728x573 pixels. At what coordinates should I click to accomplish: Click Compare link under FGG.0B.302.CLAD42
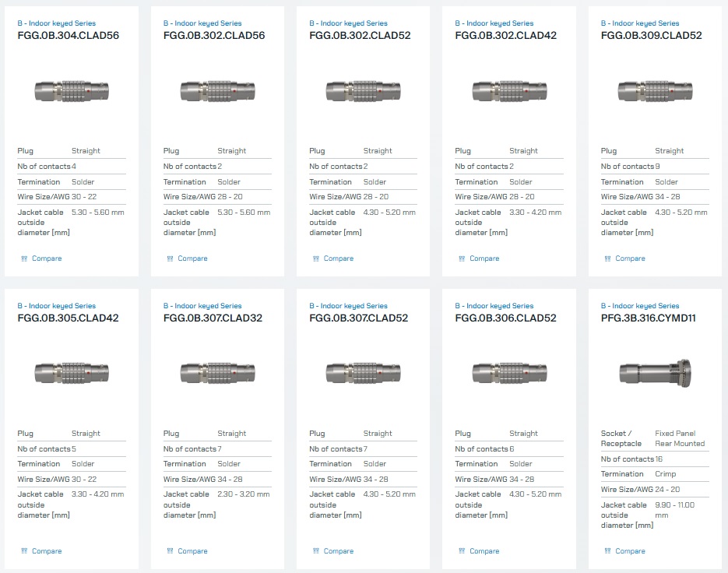(x=484, y=258)
